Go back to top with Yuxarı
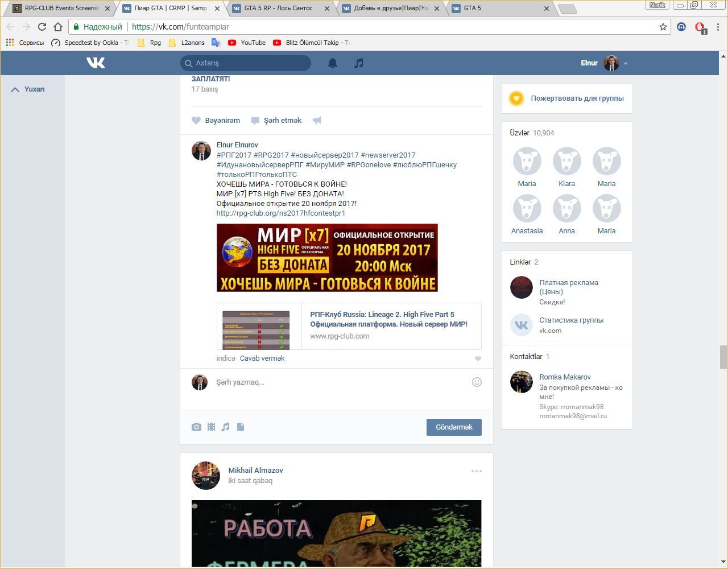This screenshot has height=569, width=728. pyautogui.click(x=28, y=89)
